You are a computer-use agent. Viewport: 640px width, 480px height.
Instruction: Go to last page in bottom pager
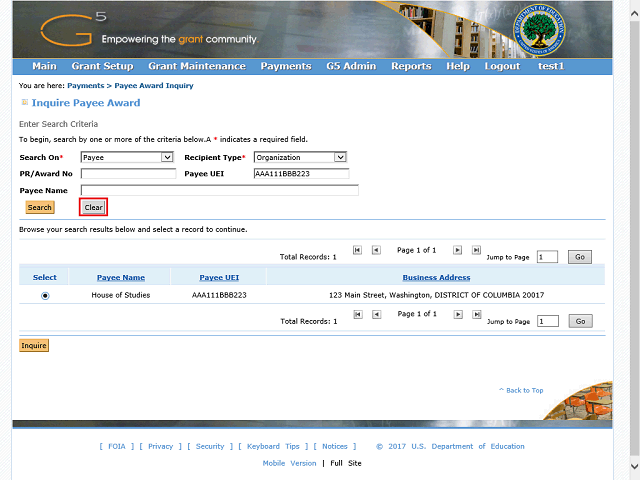click(x=477, y=314)
